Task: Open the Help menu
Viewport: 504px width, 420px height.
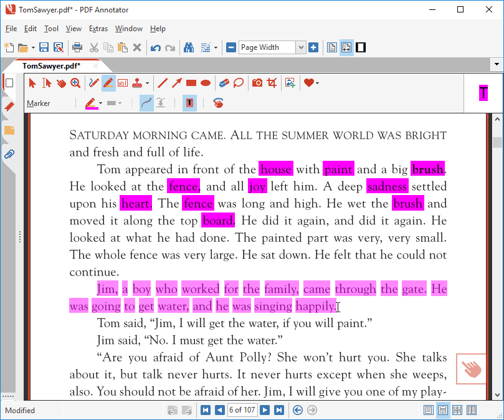Action: 158,29
